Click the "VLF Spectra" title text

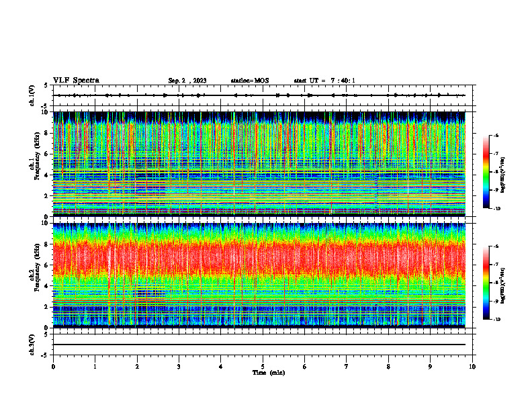76,81
